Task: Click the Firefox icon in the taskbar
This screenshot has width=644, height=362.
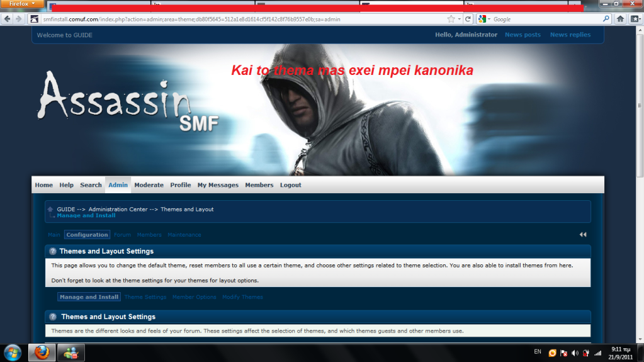Action: tap(42, 352)
